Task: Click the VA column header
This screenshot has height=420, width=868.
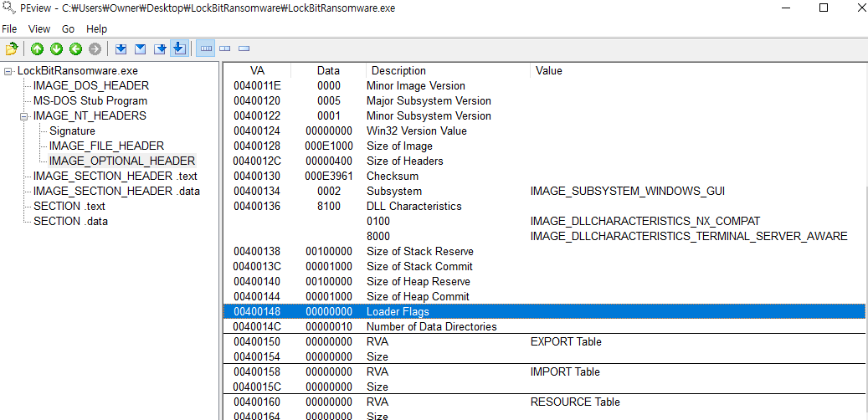Action: pyautogui.click(x=257, y=71)
